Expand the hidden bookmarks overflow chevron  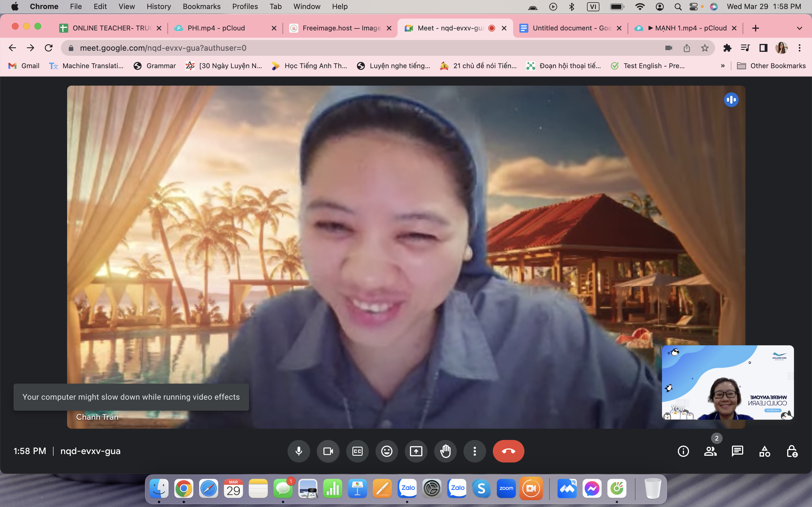722,66
